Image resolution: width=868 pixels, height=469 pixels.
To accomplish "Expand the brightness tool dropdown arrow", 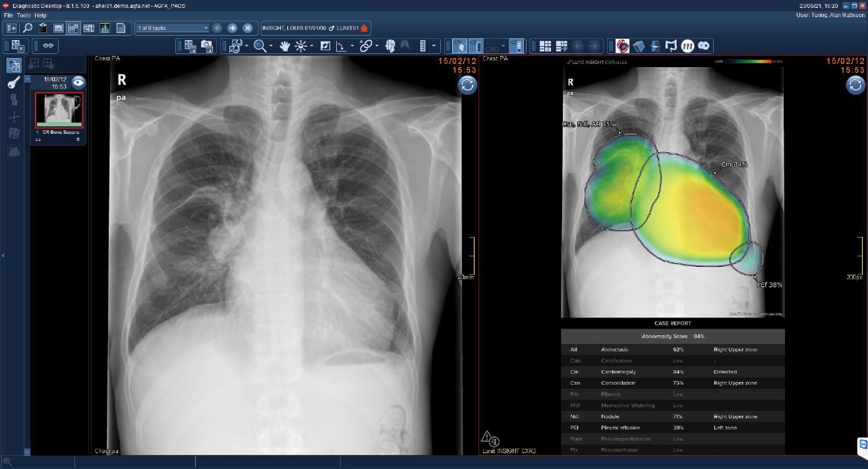I will [x=312, y=46].
